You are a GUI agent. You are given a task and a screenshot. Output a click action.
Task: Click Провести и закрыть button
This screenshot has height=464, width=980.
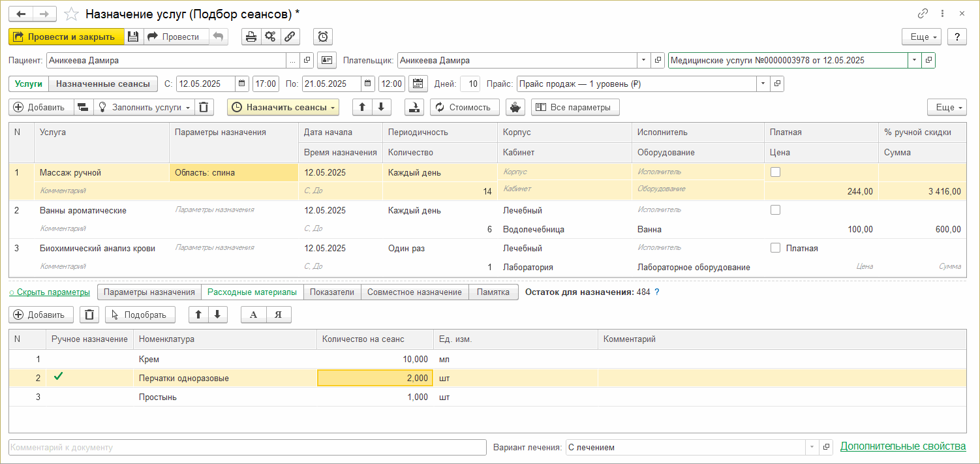pyautogui.click(x=66, y=37)
